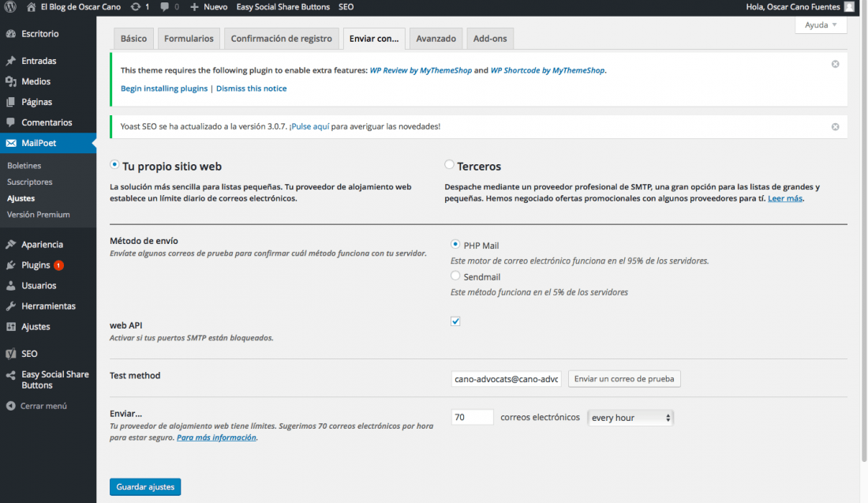The width and height of the screenshot is (868, 503).
Task: Click the Plugins plug icon
Action: pyautogui.click(x=10, y=265)
